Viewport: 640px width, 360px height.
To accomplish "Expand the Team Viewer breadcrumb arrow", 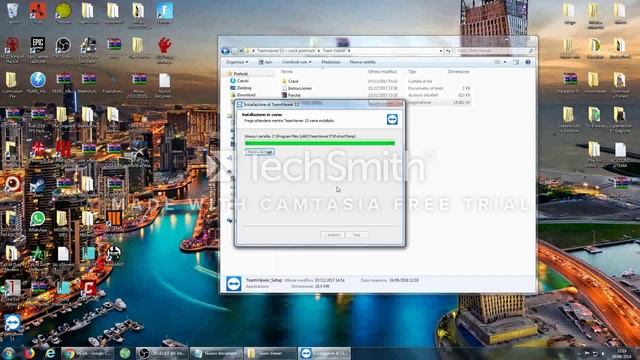I will 349,51.
